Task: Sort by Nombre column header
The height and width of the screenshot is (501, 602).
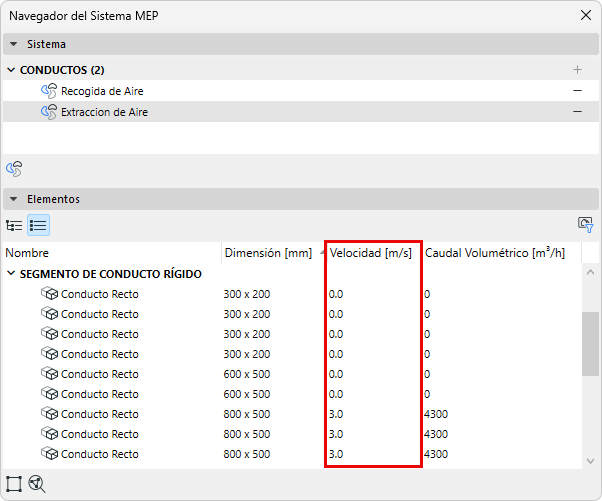Action: tap(112, 253)
